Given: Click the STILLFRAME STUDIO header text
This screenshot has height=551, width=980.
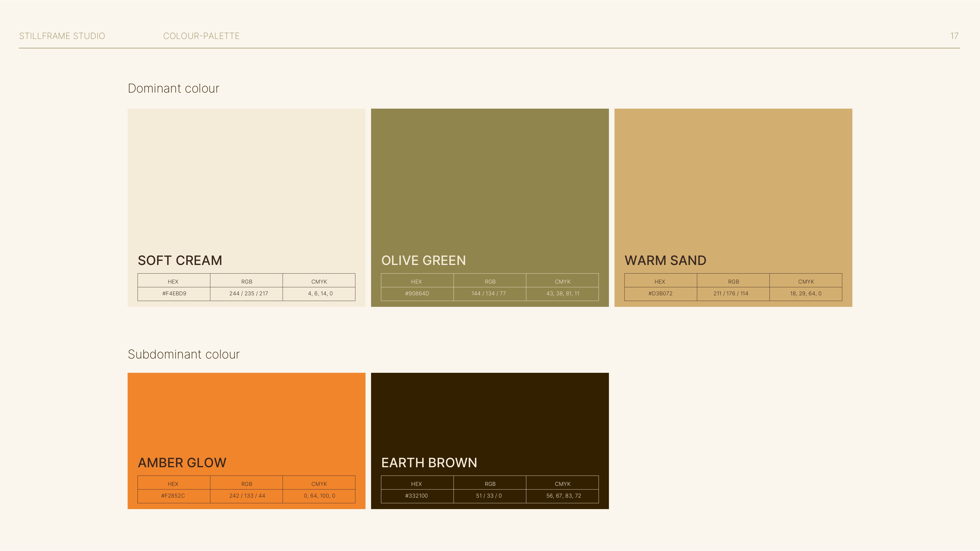Looking at the screenshot, I should tap(62, 36).
